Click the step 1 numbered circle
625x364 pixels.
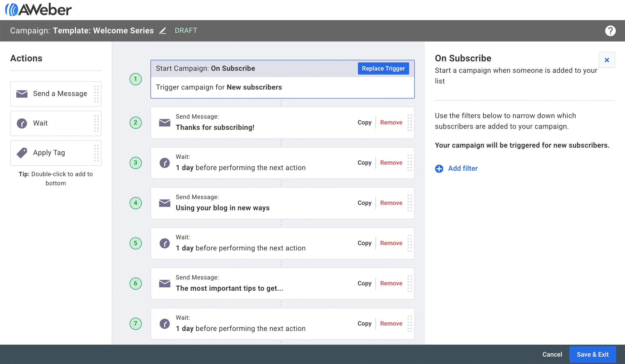click(x=135, y=79)
